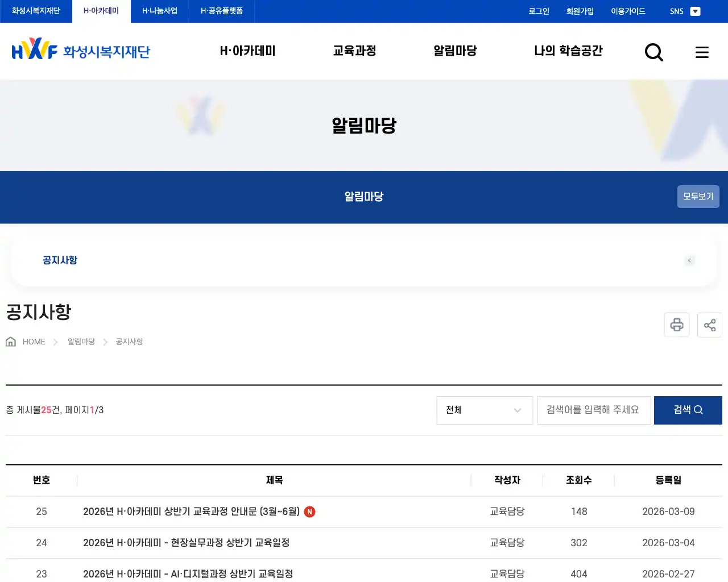This screenshot has width=728, height=582.
Task: Print this notice page using the printer icon
Action: (676, 325)
